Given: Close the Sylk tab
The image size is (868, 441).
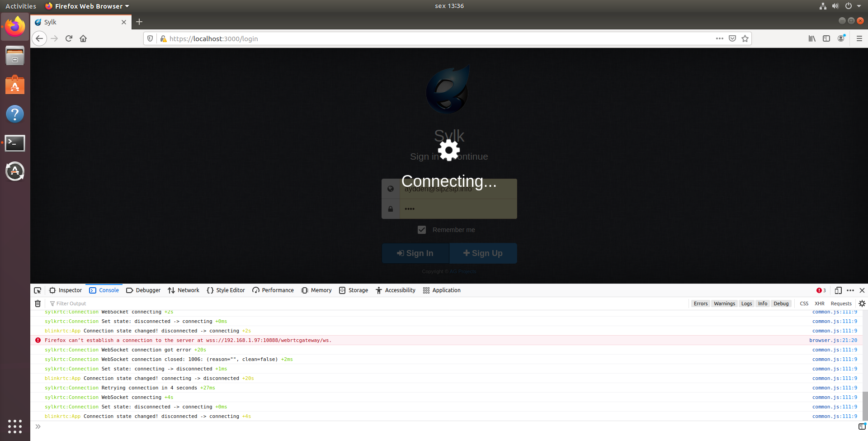Looking at the screenshot, I should [x=124, y=22].
